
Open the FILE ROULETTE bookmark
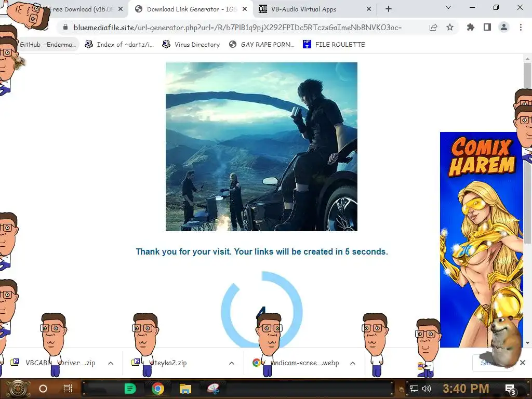pos(334,45)
